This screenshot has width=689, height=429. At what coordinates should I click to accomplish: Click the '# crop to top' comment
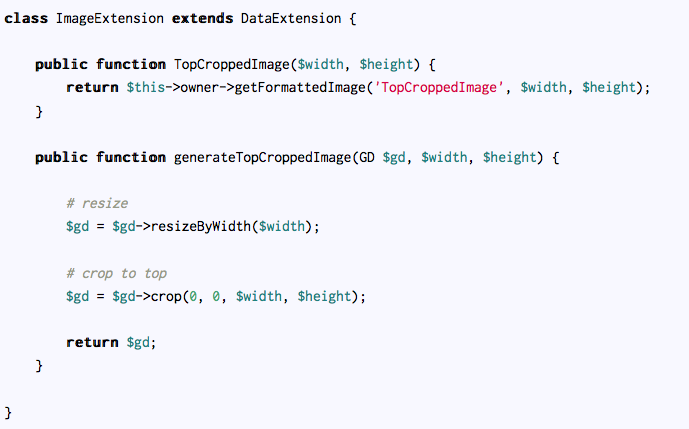pyautogui.click(x=117, y=273)
